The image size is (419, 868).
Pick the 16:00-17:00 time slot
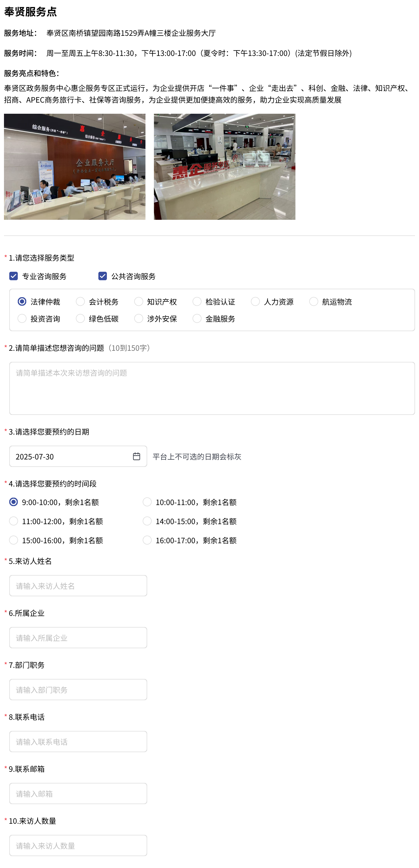147,540
